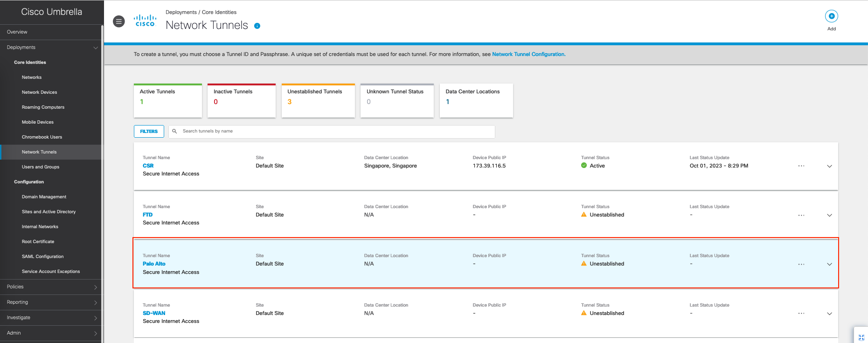The width and height of the screenshot is (868, 343).
Task: Click the FILTERS button
Action: [x=149, y=132]
